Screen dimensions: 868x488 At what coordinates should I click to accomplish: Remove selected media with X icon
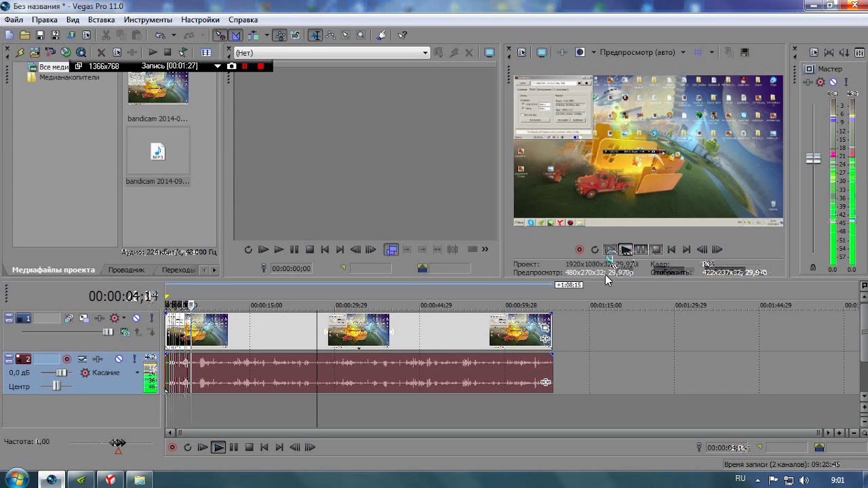(x=101, y=52)
